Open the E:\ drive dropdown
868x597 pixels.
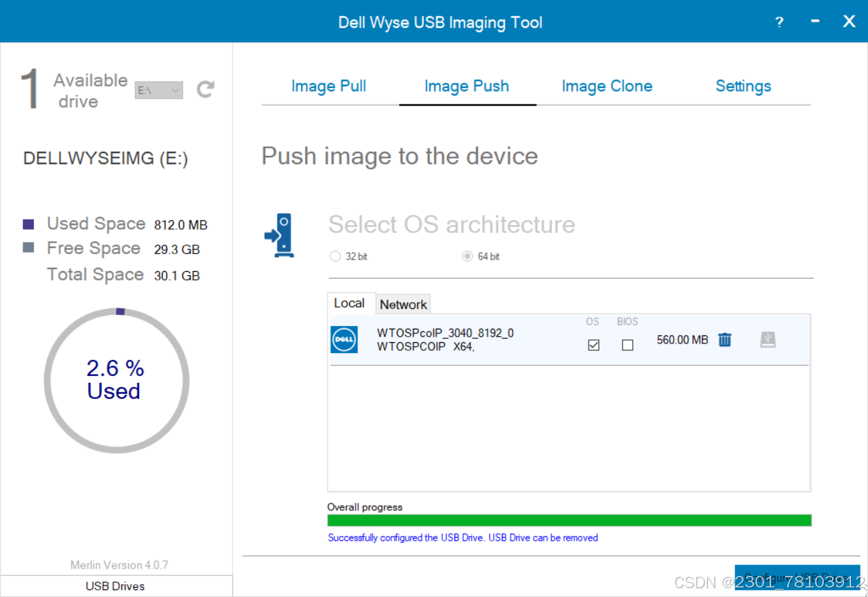tap(159, 89)
